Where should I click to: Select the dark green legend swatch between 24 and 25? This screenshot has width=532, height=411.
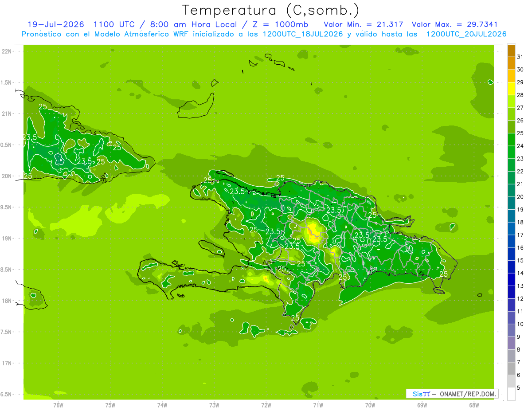click(x=511, y=140)
